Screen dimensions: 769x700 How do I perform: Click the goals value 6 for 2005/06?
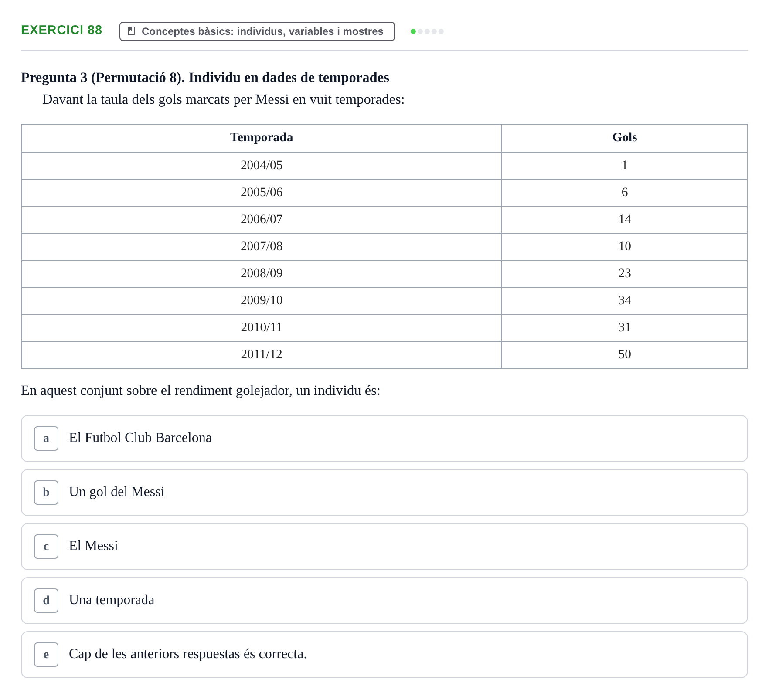(625, 192)
